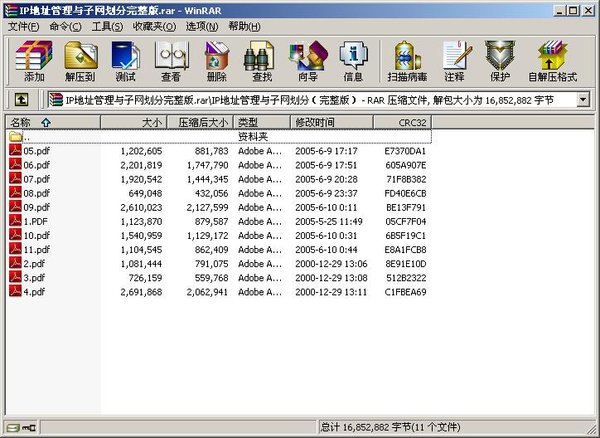This screenshot has height=438, width=600.
Task: Click the PDF icon of 08.pdf
Action: click(15, 193)
